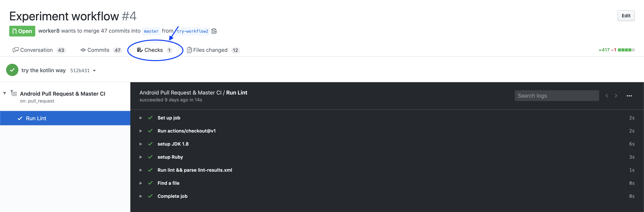Expand the Set up job step
The image size is (644, 212).
point(141,118)
